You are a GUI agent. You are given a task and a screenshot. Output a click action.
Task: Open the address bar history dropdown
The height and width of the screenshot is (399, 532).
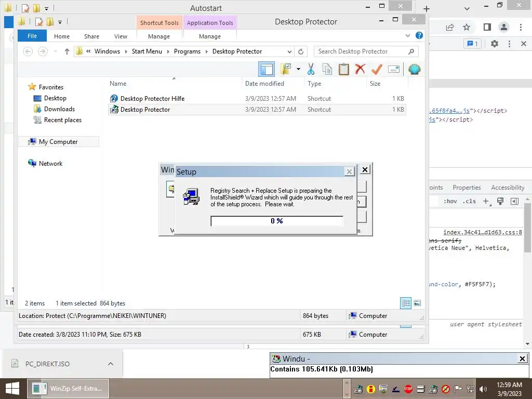289,51
